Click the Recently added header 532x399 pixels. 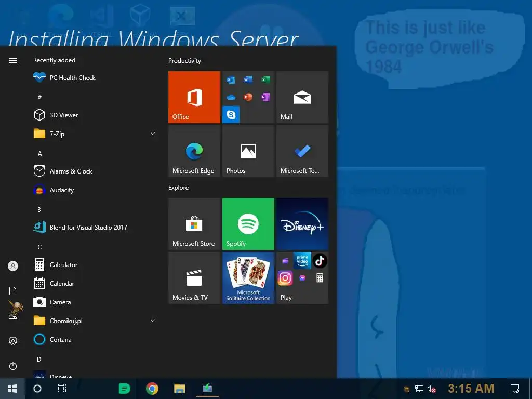click(x=54, y=60)
